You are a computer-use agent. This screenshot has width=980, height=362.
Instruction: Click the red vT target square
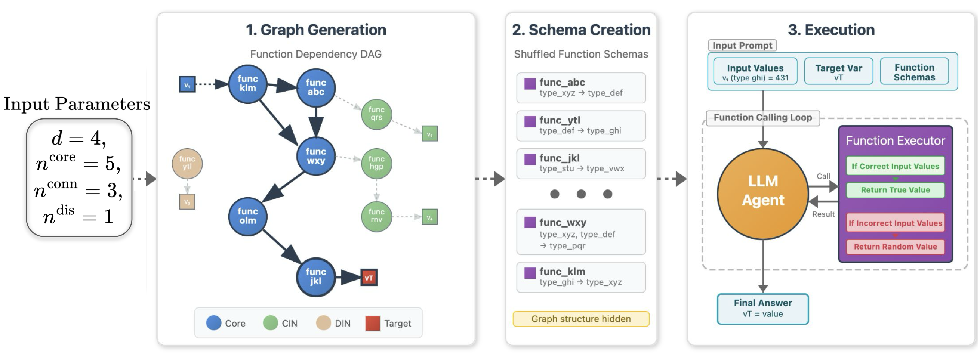(x=369, y=278)
